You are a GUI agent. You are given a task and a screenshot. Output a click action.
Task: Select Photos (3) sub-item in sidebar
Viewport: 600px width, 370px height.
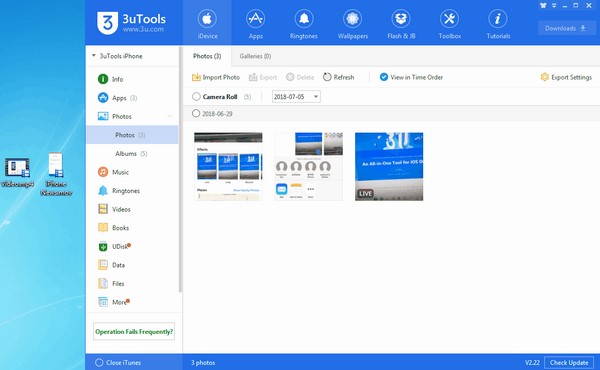coord(132,135)
